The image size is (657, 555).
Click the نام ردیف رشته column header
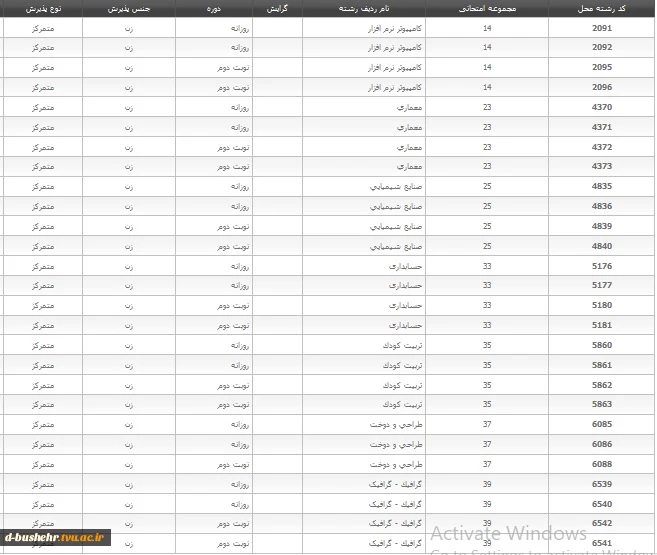click(x=364, y=8)
